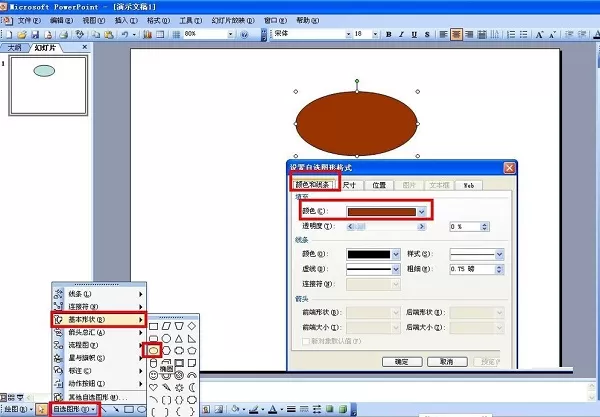The height and width of the screenshot is (417, 600).
Task: Click the 3-D Style icon
Action: click(x=343, y=409)
